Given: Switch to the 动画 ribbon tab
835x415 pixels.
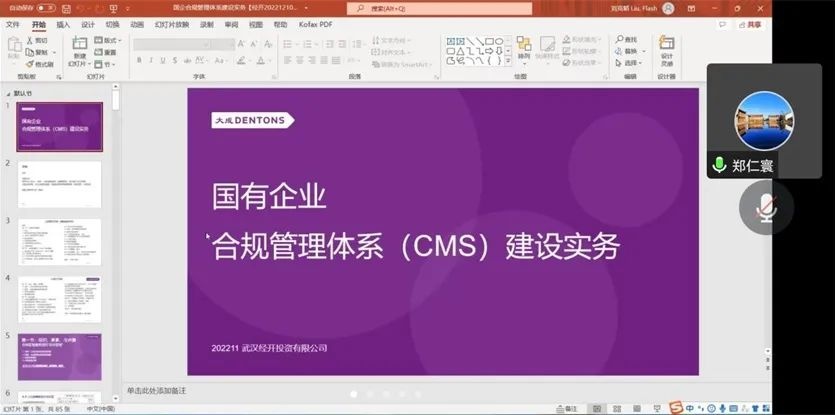Looking at the screenshot, I should coord(137,25).
